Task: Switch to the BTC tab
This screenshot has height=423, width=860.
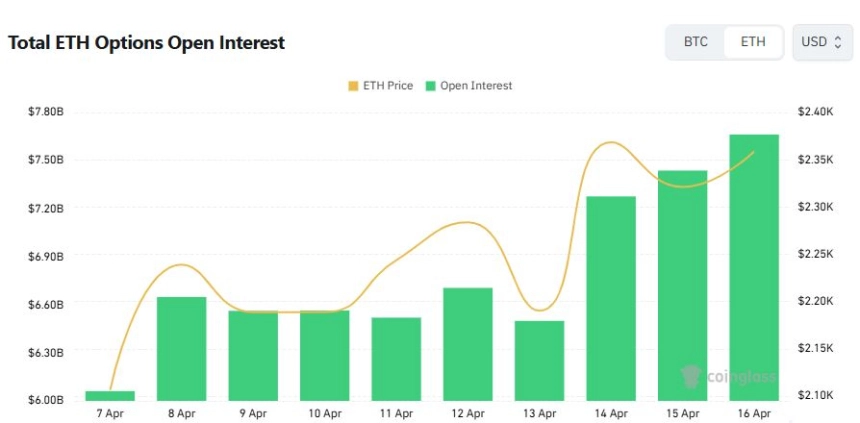Action: [x=695, y=42]
